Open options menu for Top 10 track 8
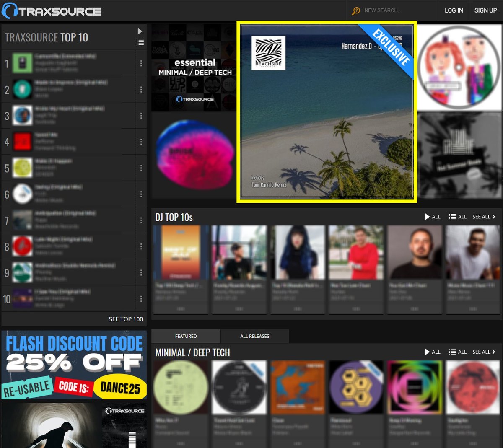The image size is (503, 448). 141,246
